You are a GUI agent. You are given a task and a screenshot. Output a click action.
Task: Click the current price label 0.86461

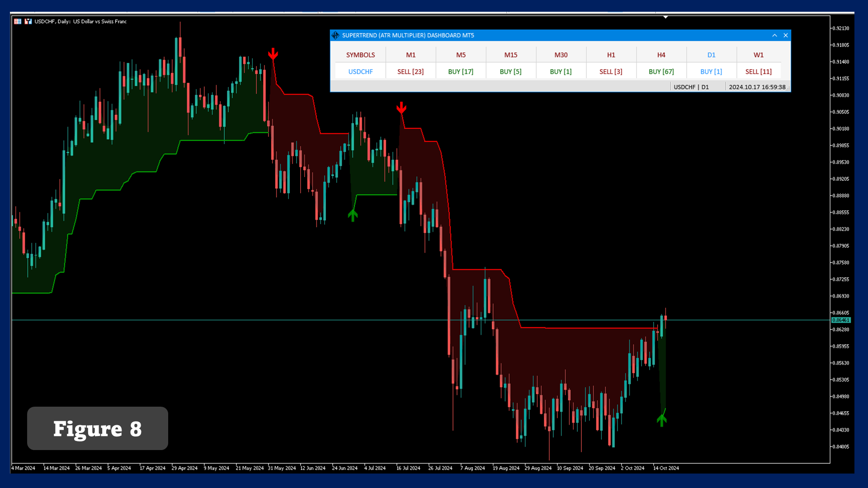(841, 320)
